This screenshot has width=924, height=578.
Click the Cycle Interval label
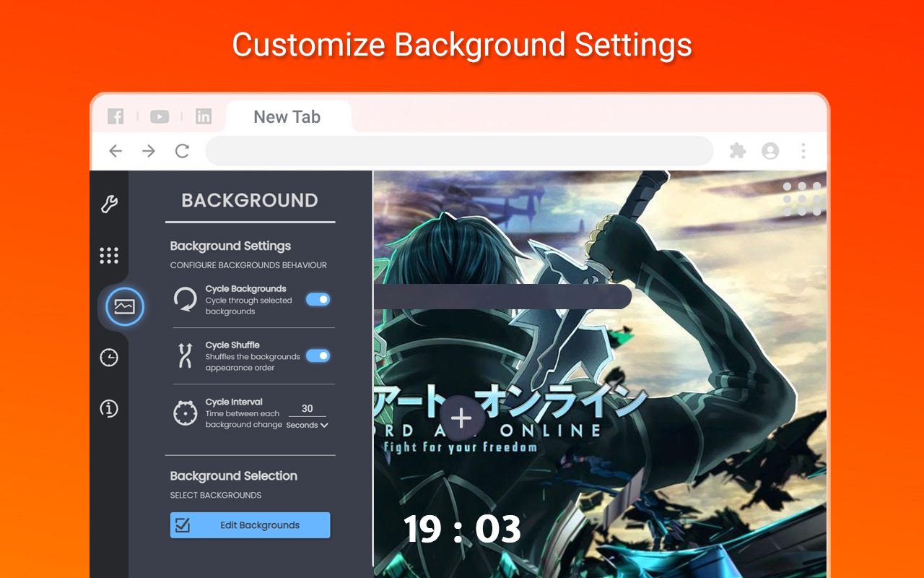pyautogui.click(x=234, y=402)
